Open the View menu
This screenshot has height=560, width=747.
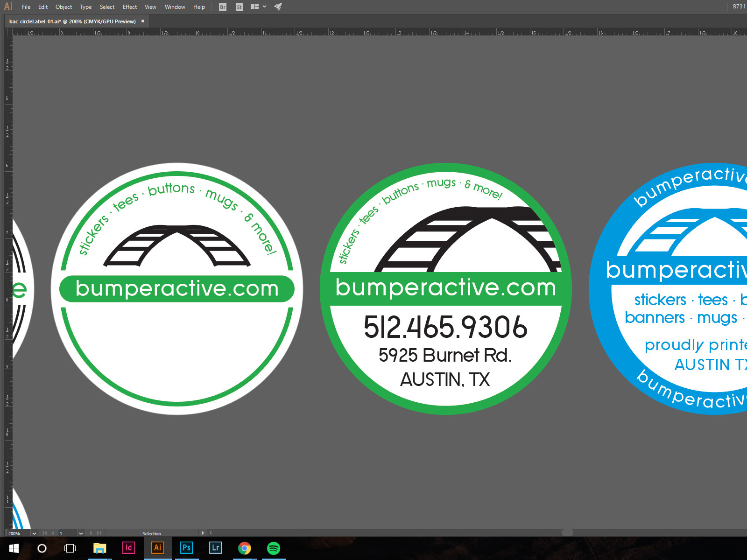[150, 7]
